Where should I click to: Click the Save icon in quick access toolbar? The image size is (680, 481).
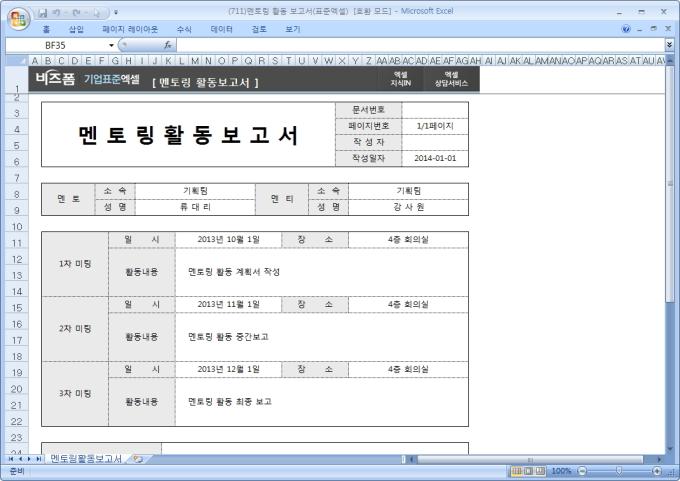point(42,13)
